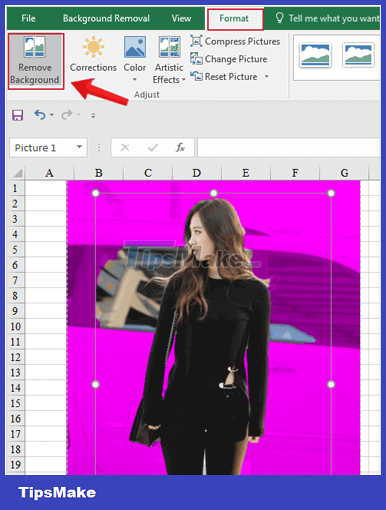Image resolution: width=386 pixels, height=510 pixels.
Task: Select column A header
Action: (49, 173)
